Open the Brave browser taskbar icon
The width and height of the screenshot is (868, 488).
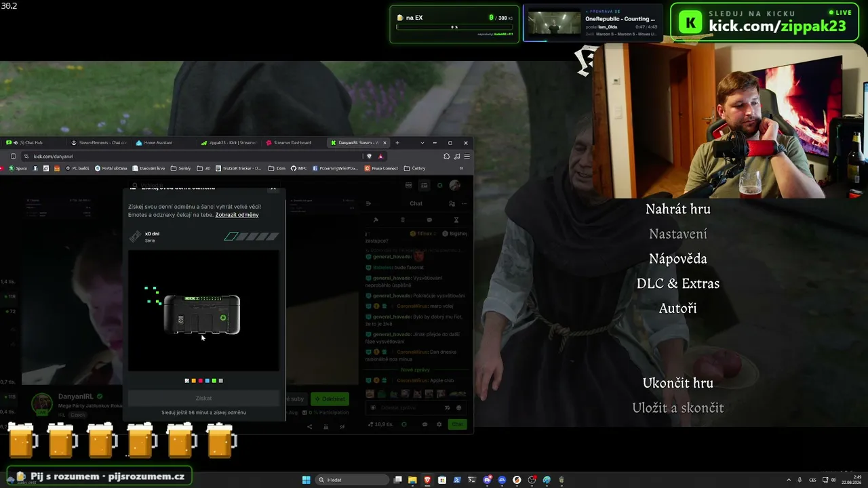point(427,480)
